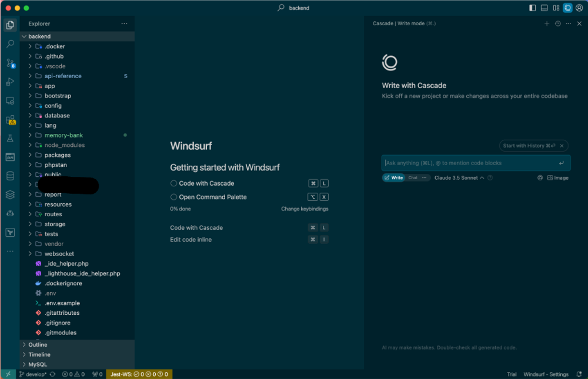The width and height of the screenshot is (588, 379).
Task: Expand the websocket folder
Action: click(77, 254)
